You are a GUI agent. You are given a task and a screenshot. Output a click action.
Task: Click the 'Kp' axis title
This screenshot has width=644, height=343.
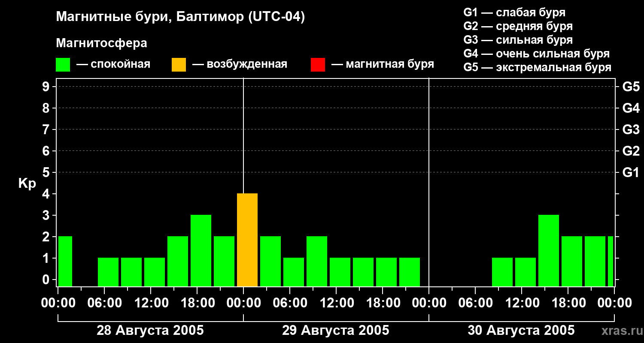[x=27, y=184]
